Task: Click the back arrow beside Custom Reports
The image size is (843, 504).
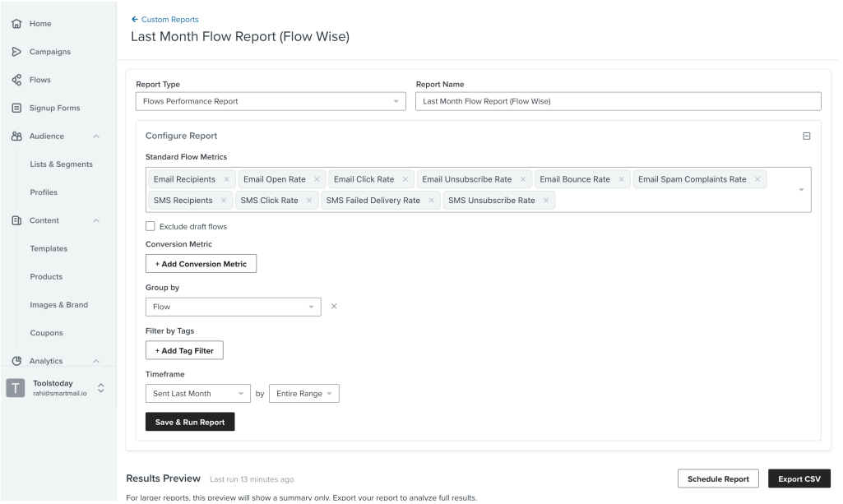Action: click(x=135, y=20)
